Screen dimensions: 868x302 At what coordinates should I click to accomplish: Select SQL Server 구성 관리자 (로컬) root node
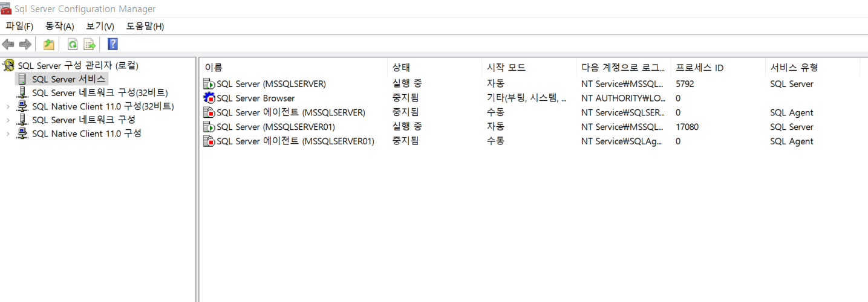[78, 65]
